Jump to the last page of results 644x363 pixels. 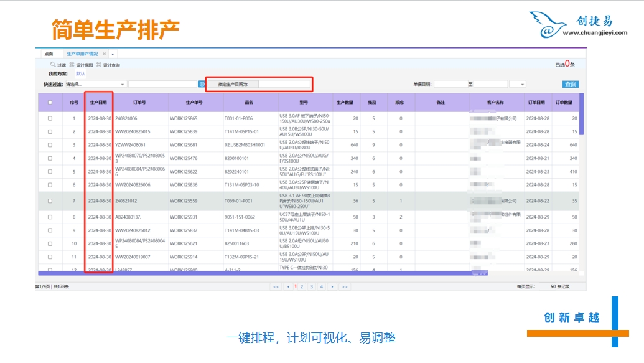point(344,287)
